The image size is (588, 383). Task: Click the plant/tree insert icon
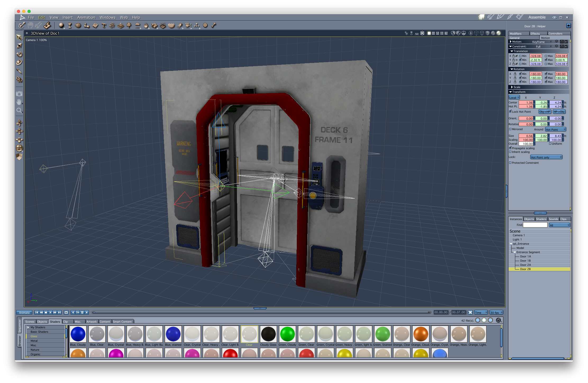(129, 25)
